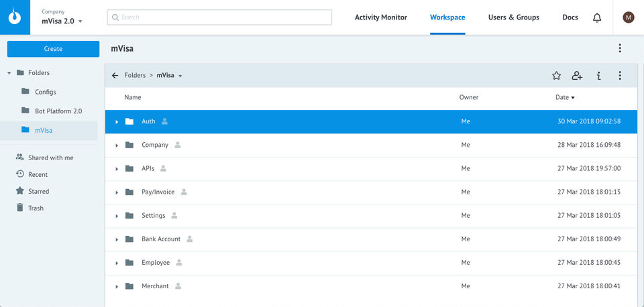Open the mVisa breadcrumb dropdown arrow
The image size is (644, 307).
click(x=180, y=76)
